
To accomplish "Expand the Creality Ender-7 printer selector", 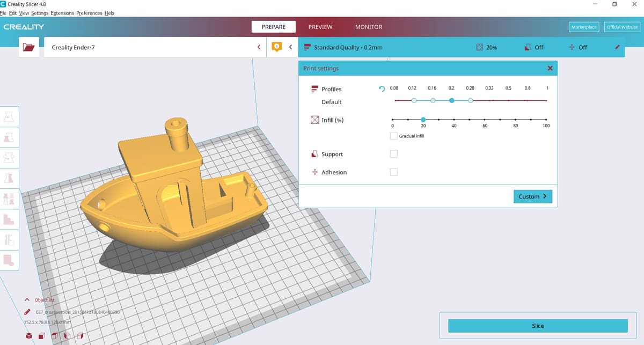I will [x=259, y=47].
